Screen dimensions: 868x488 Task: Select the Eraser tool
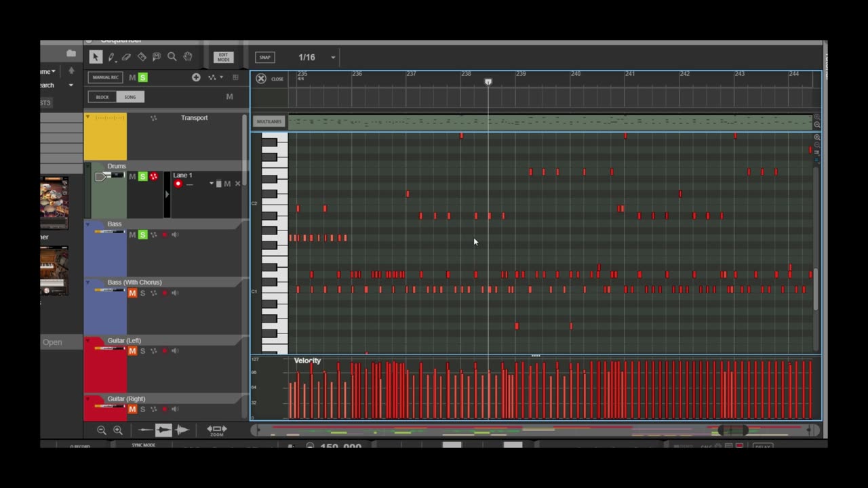pos(126,57)
